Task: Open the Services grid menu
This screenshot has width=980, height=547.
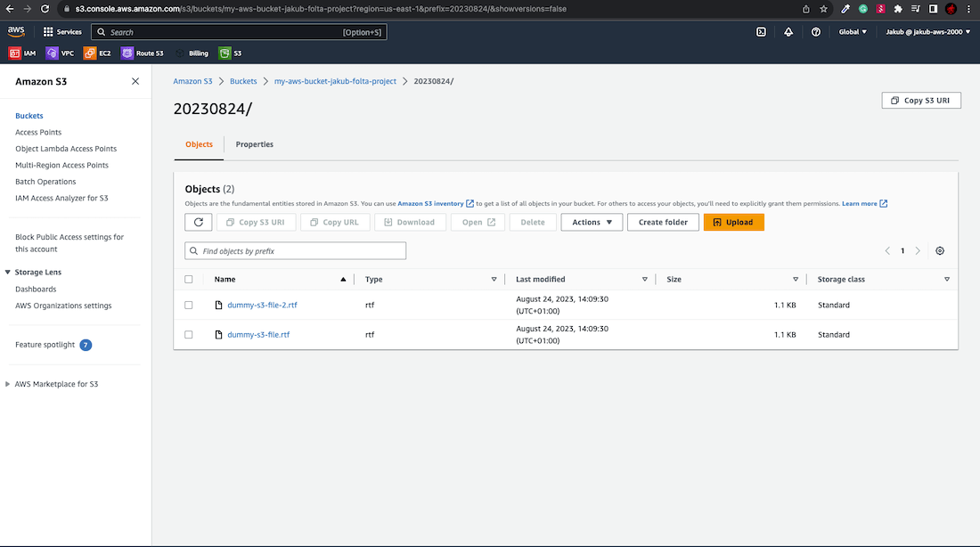Action: click(61, 32)
